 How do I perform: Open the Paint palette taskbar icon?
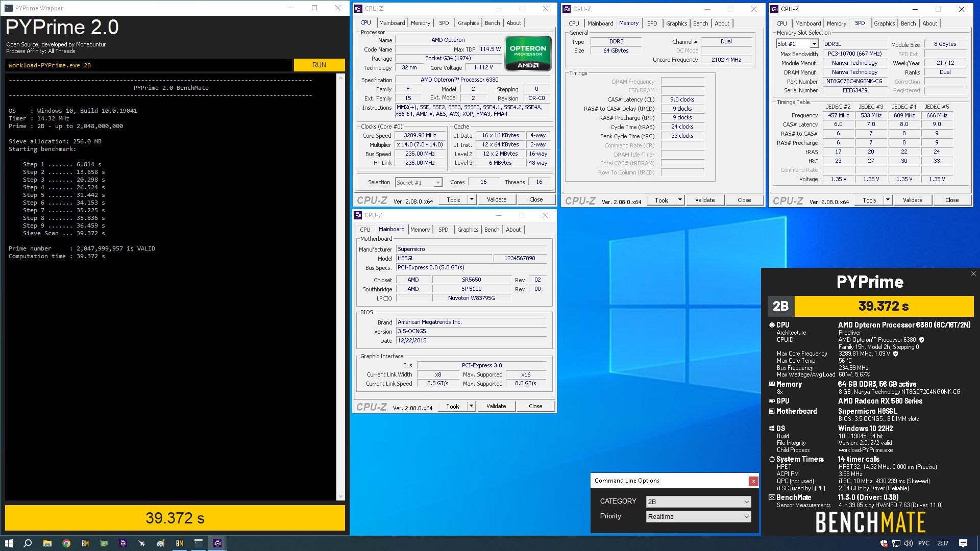tap(161, 543)
